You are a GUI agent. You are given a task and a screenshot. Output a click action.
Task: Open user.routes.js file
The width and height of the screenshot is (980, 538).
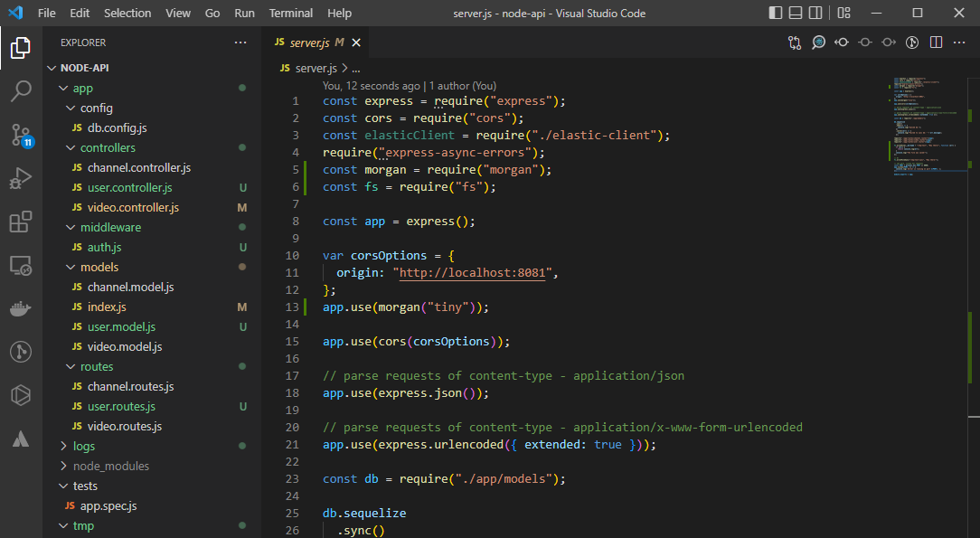click(x=121, y=406)
